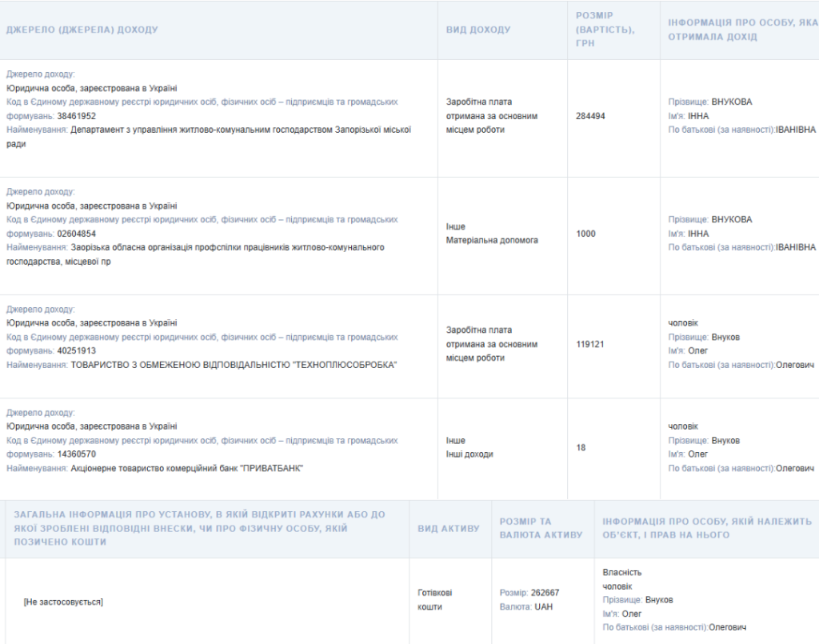Click the 'Вид доходу' column header

point(477,30)
